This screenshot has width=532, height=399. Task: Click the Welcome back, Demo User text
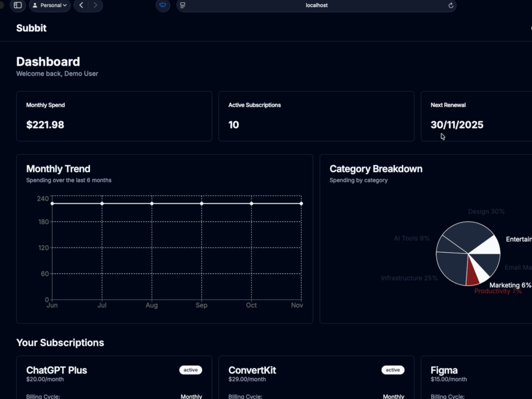pos(57,73)
